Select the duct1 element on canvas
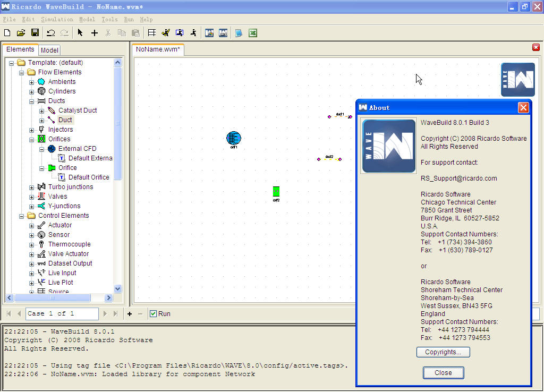The width and height of the screenshot is (544, 392). [x=339, y=116]
